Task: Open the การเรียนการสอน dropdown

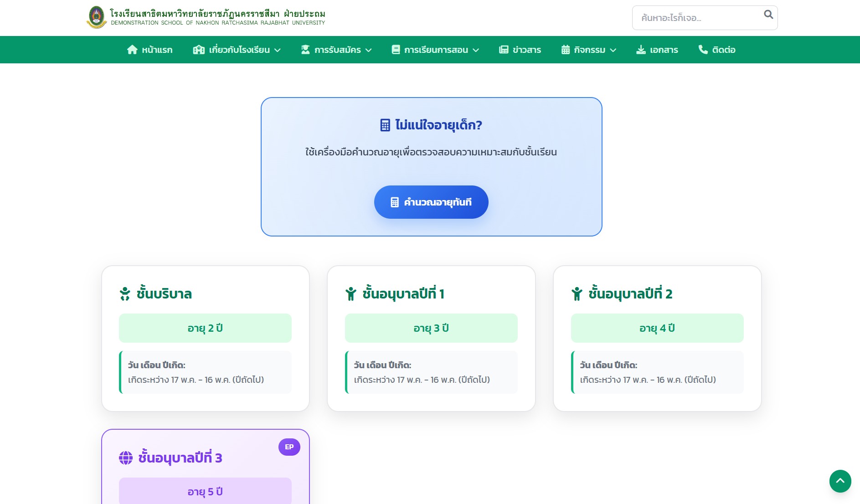Action: pyautogui.click(x=435, y=50)
